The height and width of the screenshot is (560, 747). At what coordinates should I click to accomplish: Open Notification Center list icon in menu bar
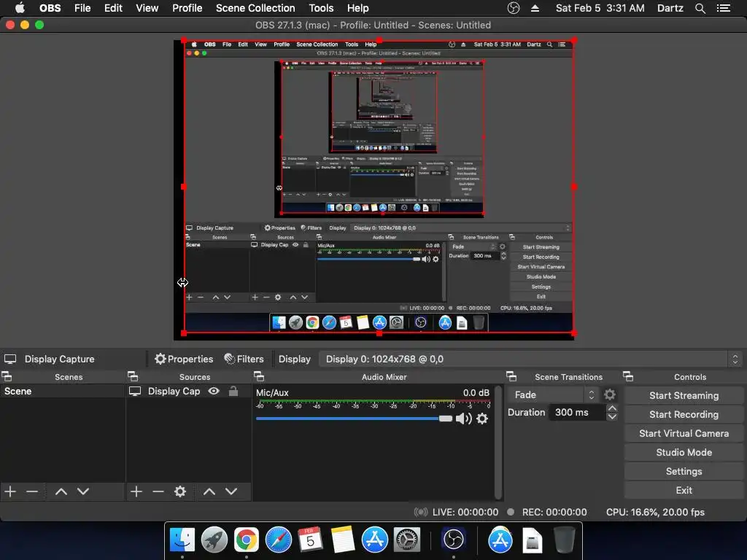(x=724, y=8)
